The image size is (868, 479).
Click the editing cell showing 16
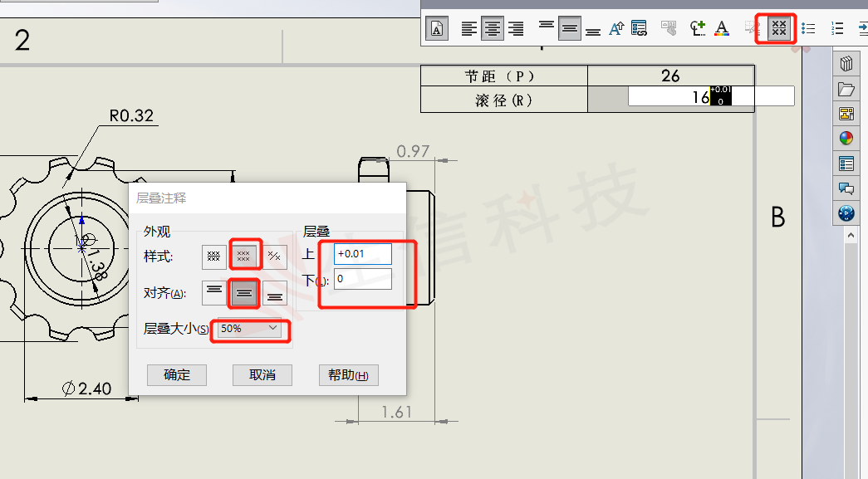(711, 96)
